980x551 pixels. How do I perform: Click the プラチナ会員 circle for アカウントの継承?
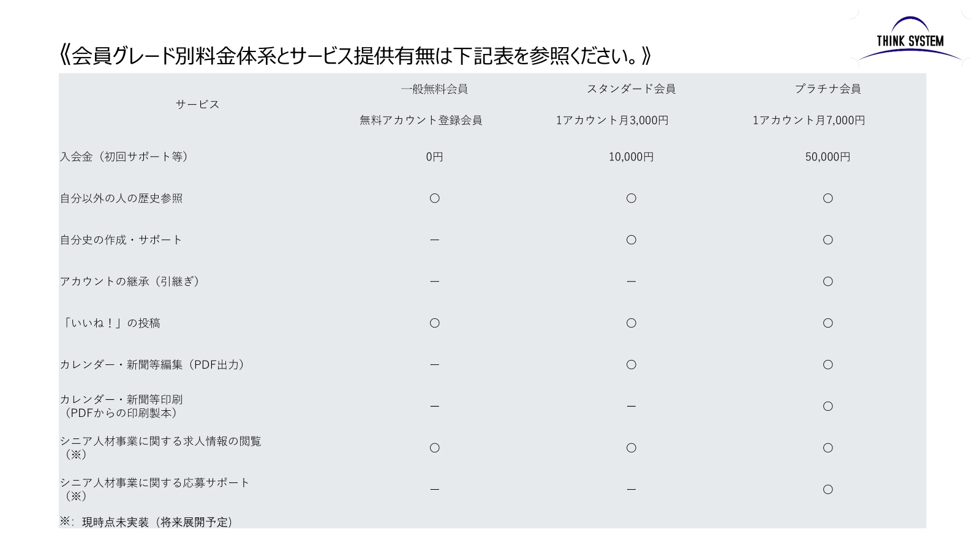[827, 282]
